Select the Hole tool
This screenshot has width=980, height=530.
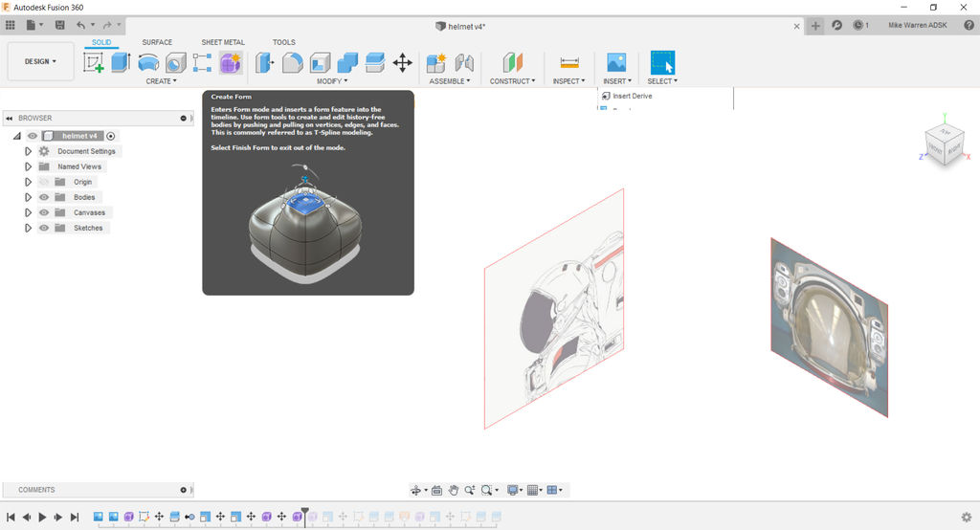click(176, 62)
